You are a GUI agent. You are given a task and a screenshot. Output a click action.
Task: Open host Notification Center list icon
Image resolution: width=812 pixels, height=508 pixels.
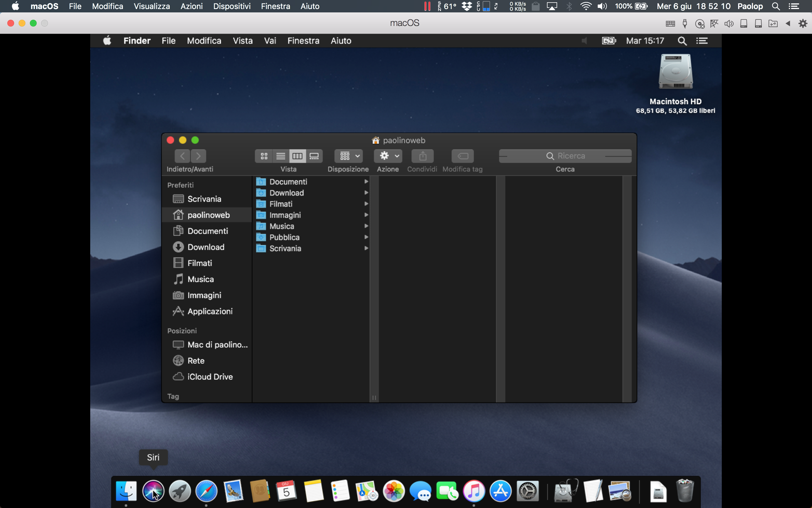click(x=794, y=6)
